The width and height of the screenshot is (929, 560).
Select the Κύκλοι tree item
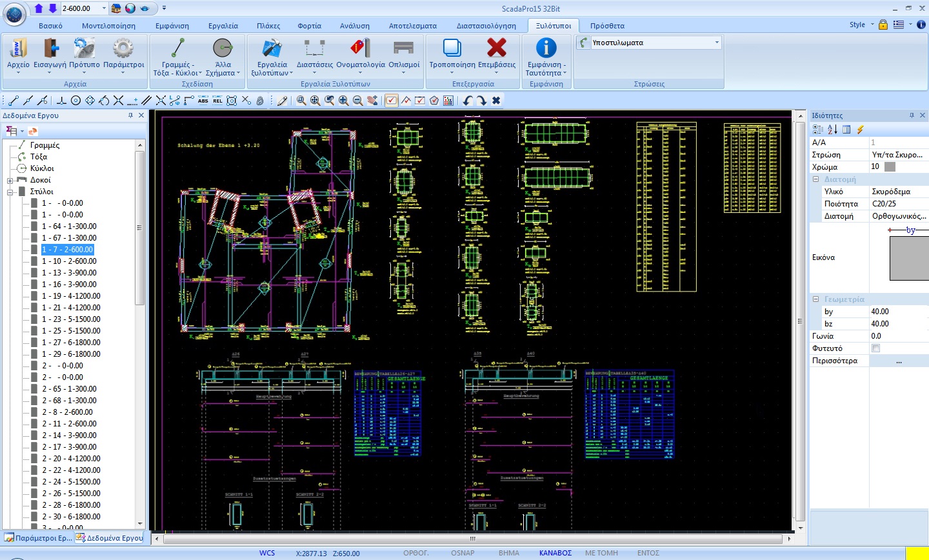[42, 168]
